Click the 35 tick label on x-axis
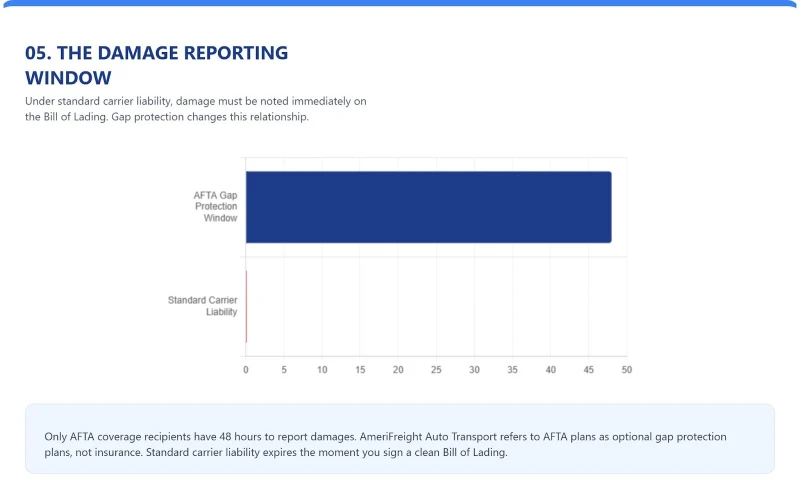Screen dimensions: 800x499 point(512,370)
